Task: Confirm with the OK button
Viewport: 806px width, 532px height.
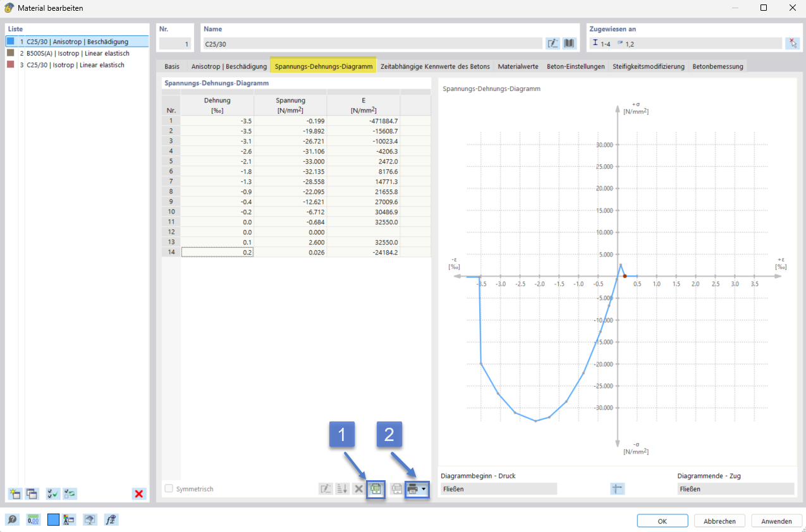Action: coord(663,521)
